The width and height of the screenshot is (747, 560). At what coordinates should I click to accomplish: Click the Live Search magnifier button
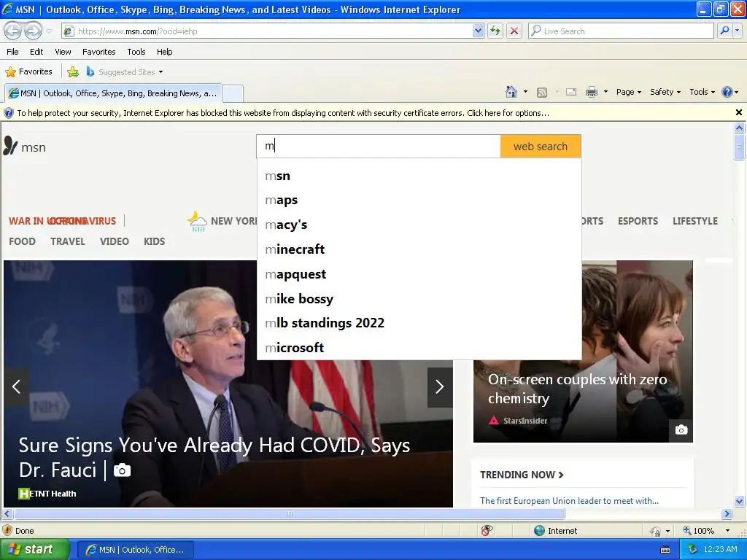(x=724, y=31)
